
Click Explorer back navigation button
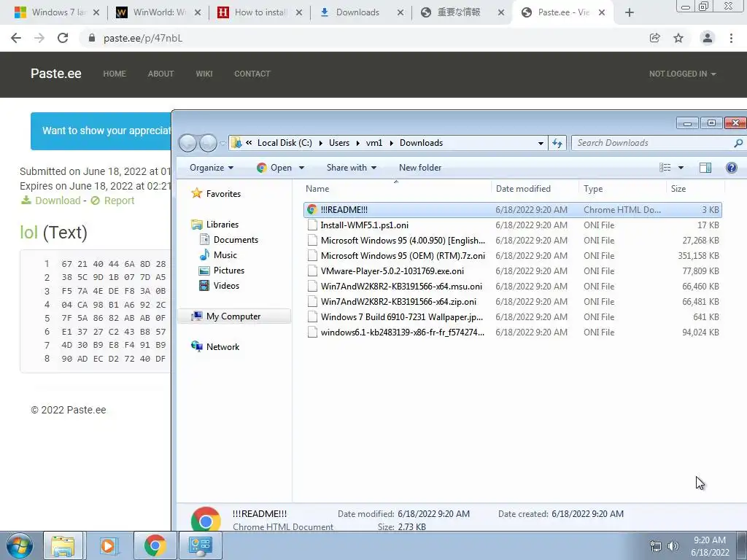[187, 143]
